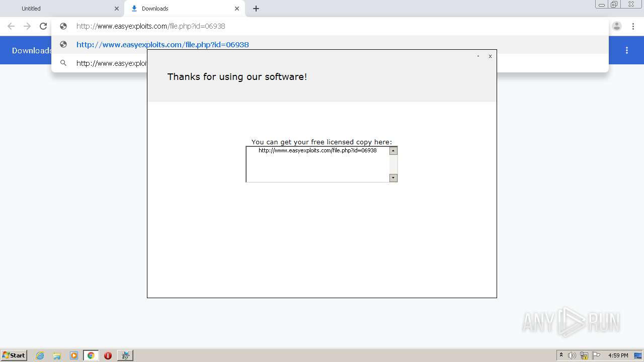Restore the Chrome window size
This screenshot has width=644, height=362.
614,5
